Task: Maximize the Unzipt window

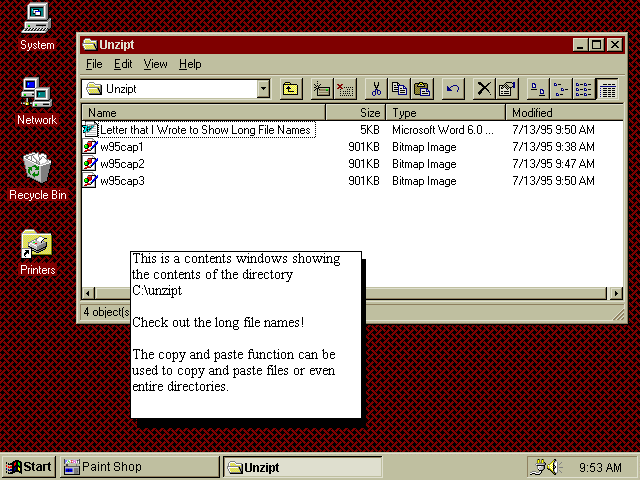Action: tap(597, 44)
